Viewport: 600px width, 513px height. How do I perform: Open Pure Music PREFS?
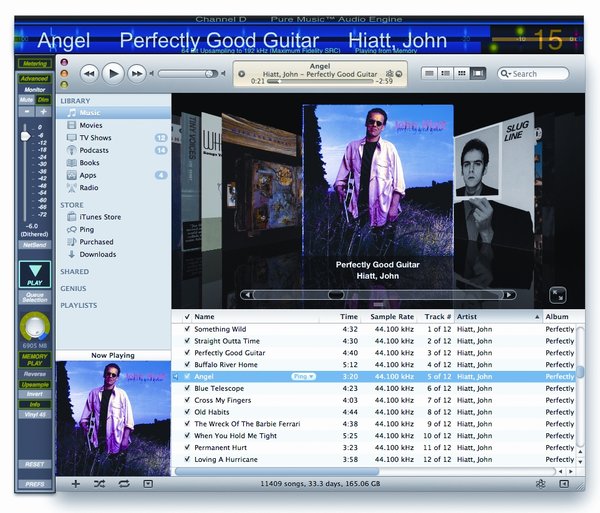click(x=35, y=484)
